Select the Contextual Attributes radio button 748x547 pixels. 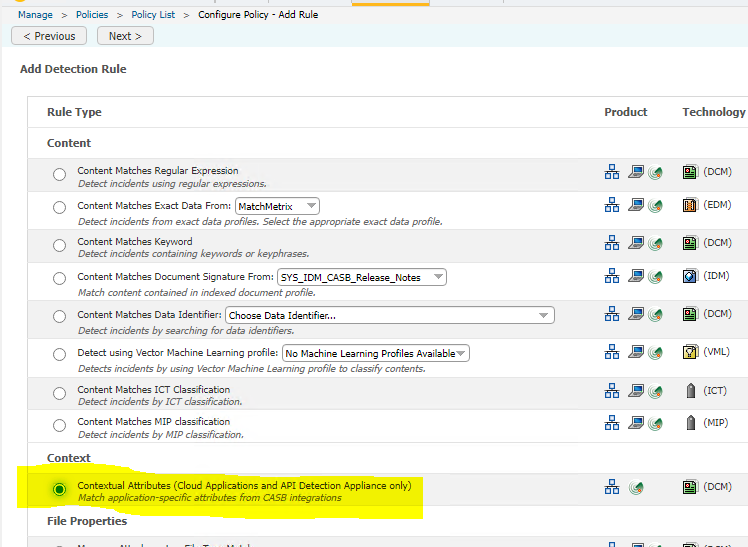[x=60, y=489]
